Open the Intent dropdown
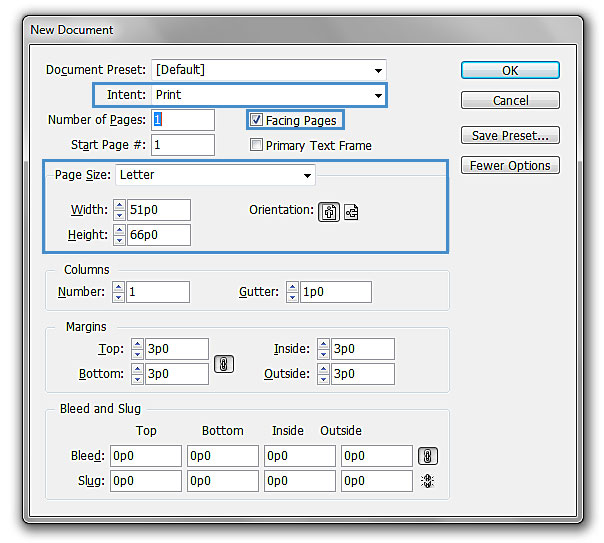This screenshot has width=604, height=543. point(269,95)
